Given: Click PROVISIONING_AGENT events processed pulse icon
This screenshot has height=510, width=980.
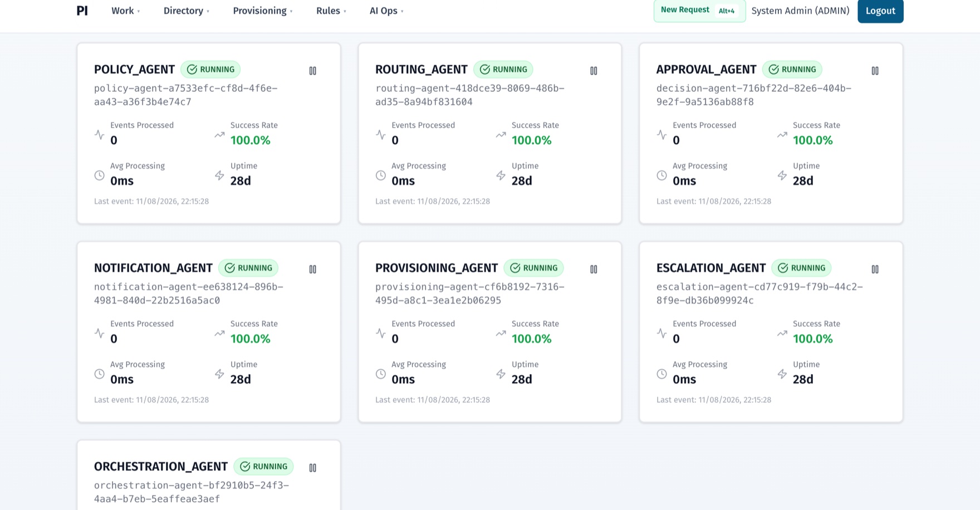Looking at the screenshot, I should 380,333.
